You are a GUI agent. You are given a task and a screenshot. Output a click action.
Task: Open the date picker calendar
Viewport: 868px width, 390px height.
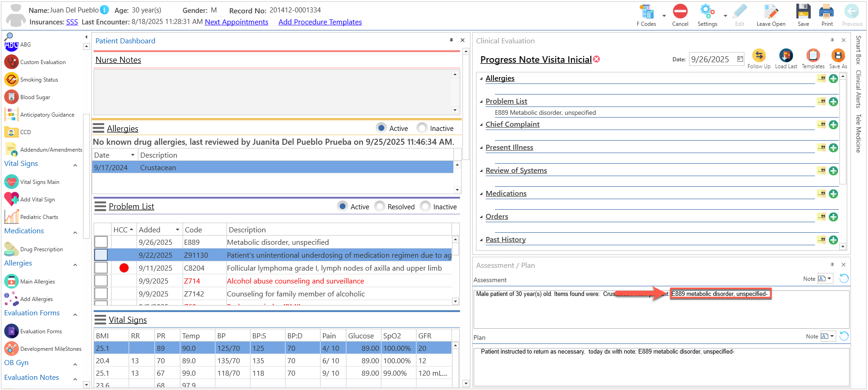click(x=740, y=59)
